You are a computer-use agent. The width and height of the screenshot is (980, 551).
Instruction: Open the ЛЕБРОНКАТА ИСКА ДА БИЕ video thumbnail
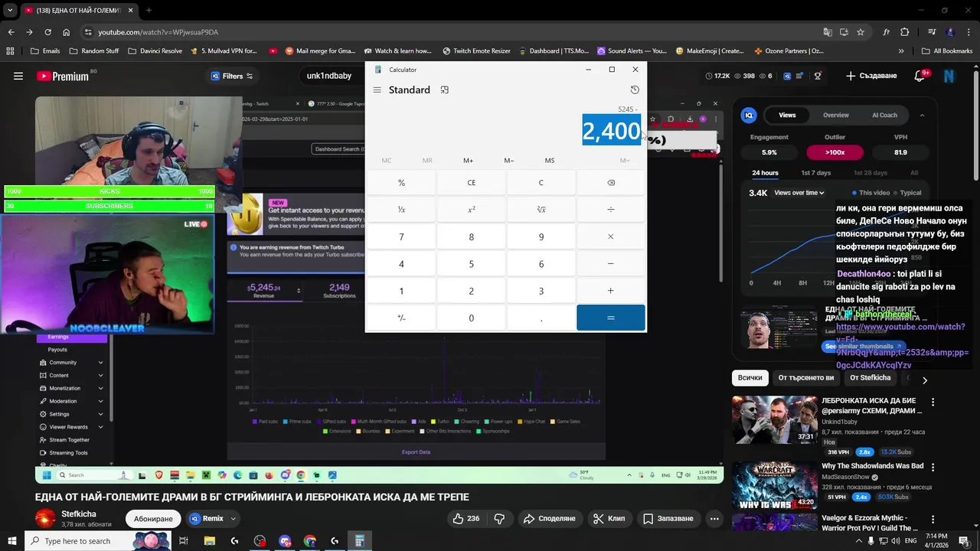pyautogui.click(x=774, y=419)
